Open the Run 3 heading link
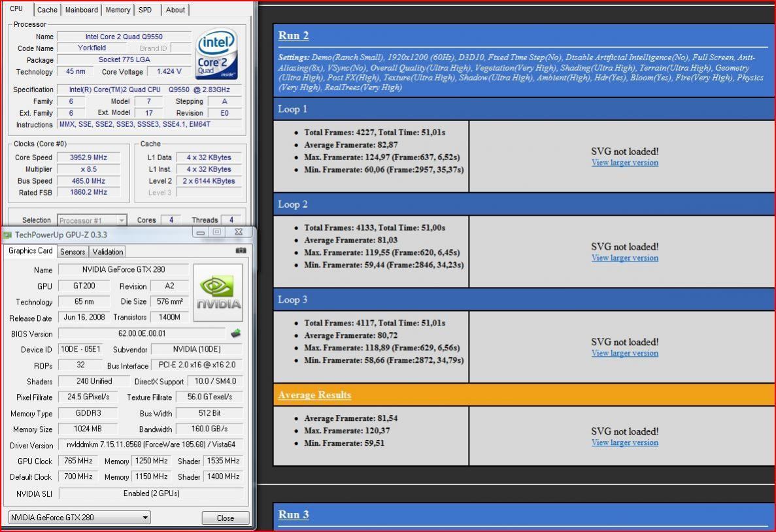776x532 pixels. [293, 514]
